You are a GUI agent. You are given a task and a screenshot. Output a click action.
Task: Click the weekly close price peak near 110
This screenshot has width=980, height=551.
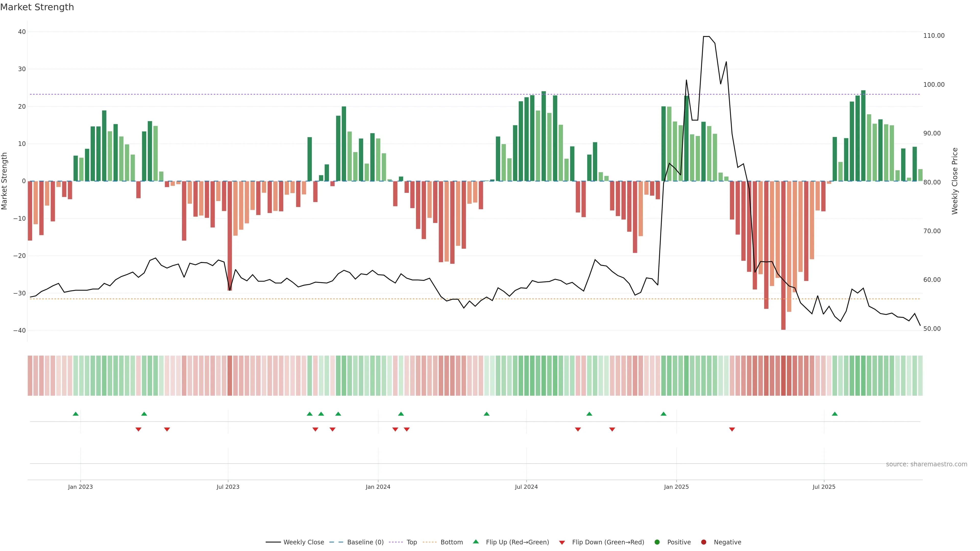point(706,37)
